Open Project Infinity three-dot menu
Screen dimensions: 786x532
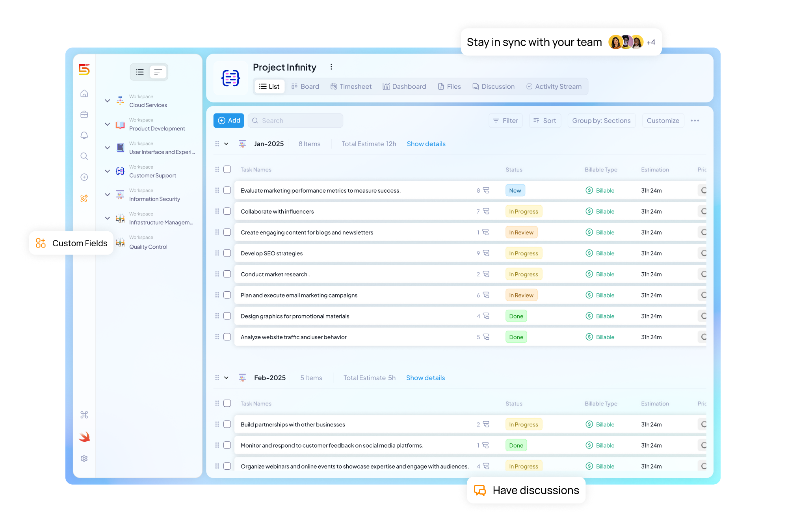[x=331, y=67]
